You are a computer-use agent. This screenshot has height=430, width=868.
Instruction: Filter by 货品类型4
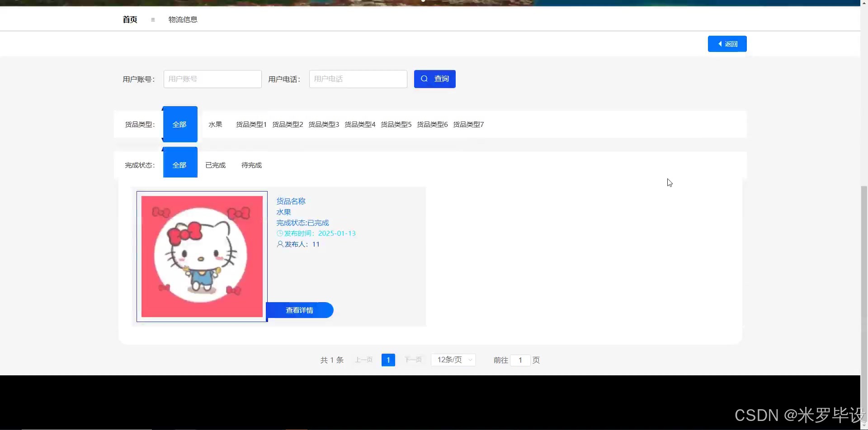[x=360, y=124]
